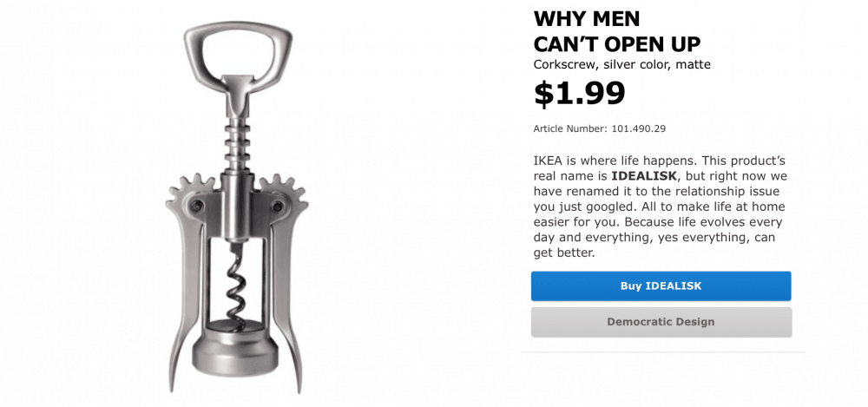Click the word IKEA starting the description
The height and width of the screenshot is (407, 868).
pyautogui.click(x=549, y=161)
